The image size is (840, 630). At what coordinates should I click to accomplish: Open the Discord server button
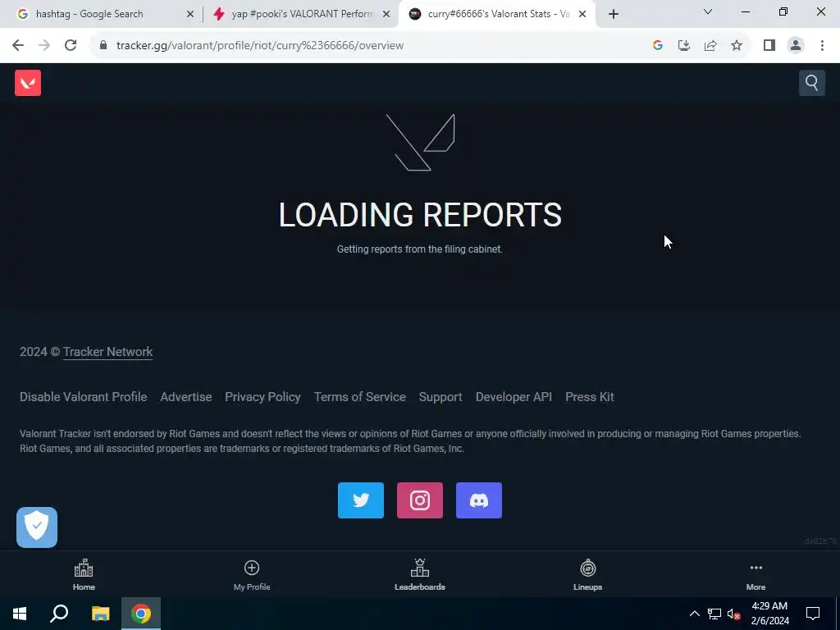(479, 500)
